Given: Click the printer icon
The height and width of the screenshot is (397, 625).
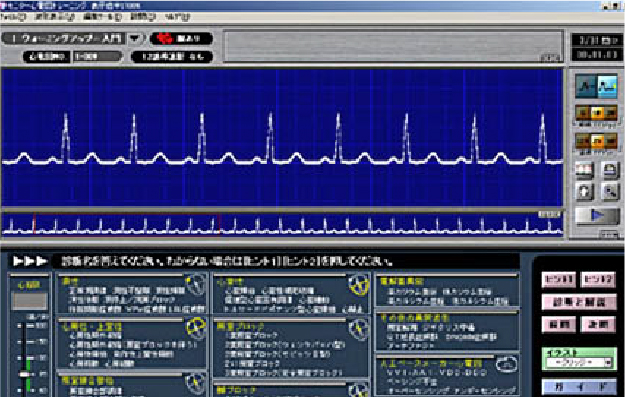Looking at the screenshot, I should (x=610, y=170).
